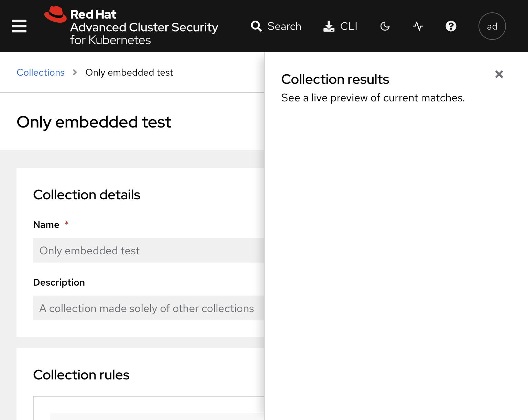Click the 'Advanced Cluster Security' product title

144,27
